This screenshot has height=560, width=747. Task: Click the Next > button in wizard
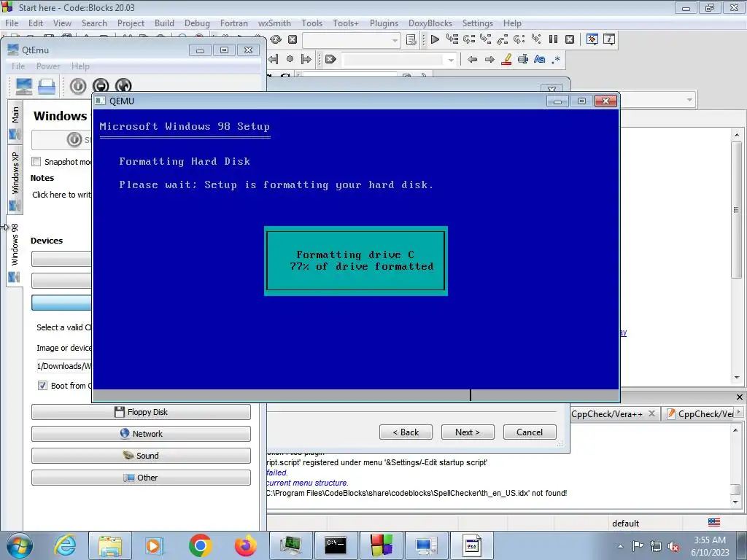click(468, 432)
